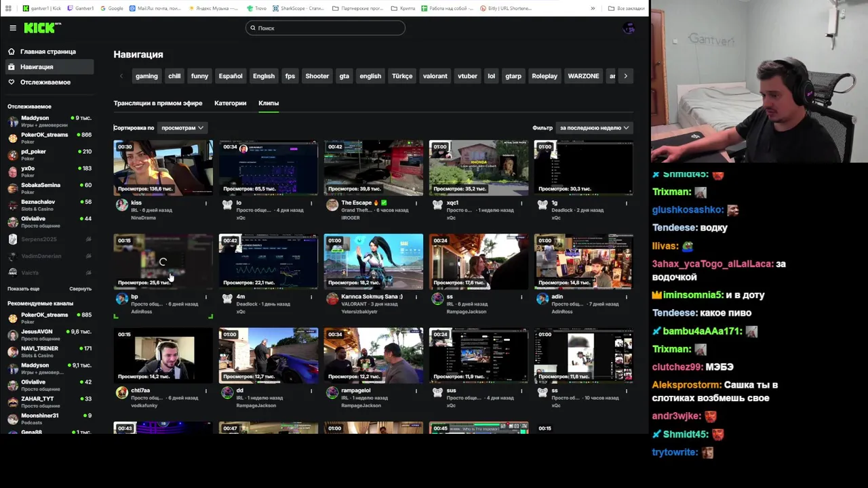Screen dimensions: 868x488
Task: Click avatar beside 'Karınca Sokmuş Sana' clip
Action: point(332,298)
